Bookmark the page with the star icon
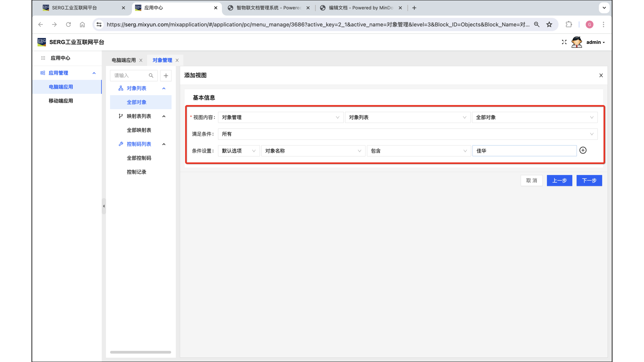 pyautogui.click(x=549, y=24)
